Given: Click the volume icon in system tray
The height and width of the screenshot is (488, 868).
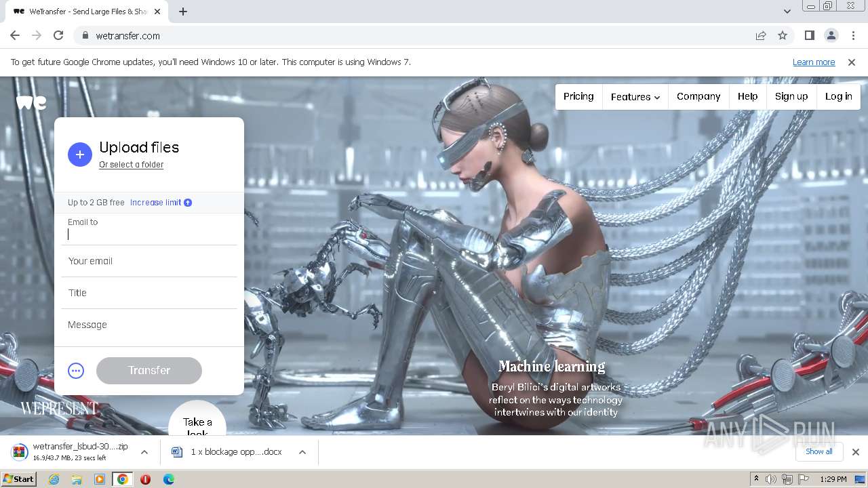Looking at the screenshot, I should 771,479.
